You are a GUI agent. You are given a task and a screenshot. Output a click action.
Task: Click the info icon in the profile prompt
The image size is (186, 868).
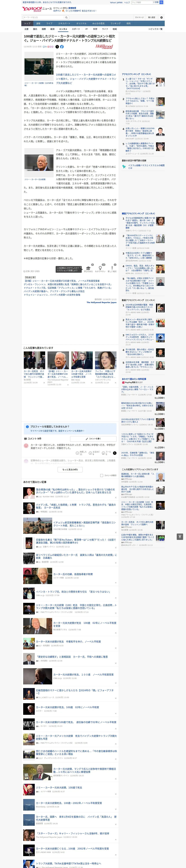click(27, 427)
